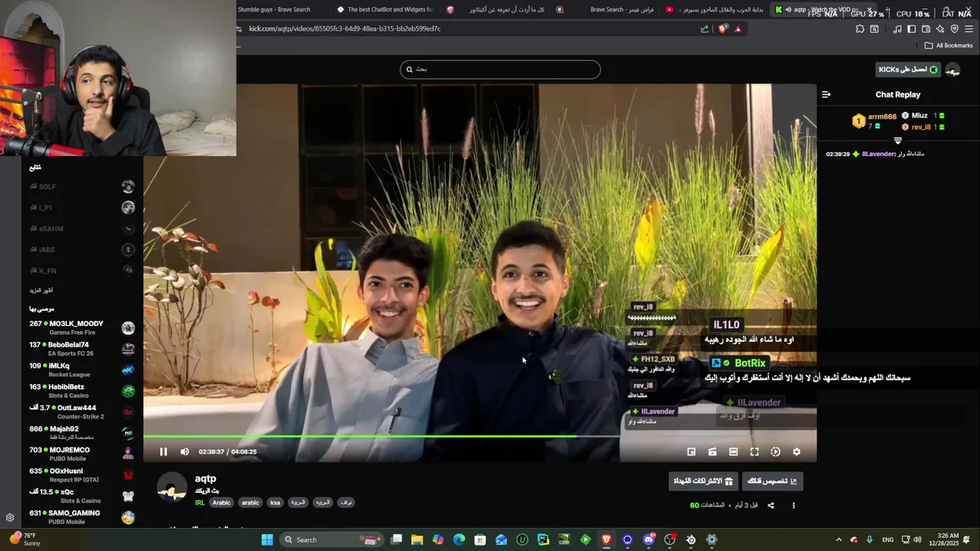Open followed channel K_FN
The width and height of the screenshot is (980, 551).
(82, 271)
